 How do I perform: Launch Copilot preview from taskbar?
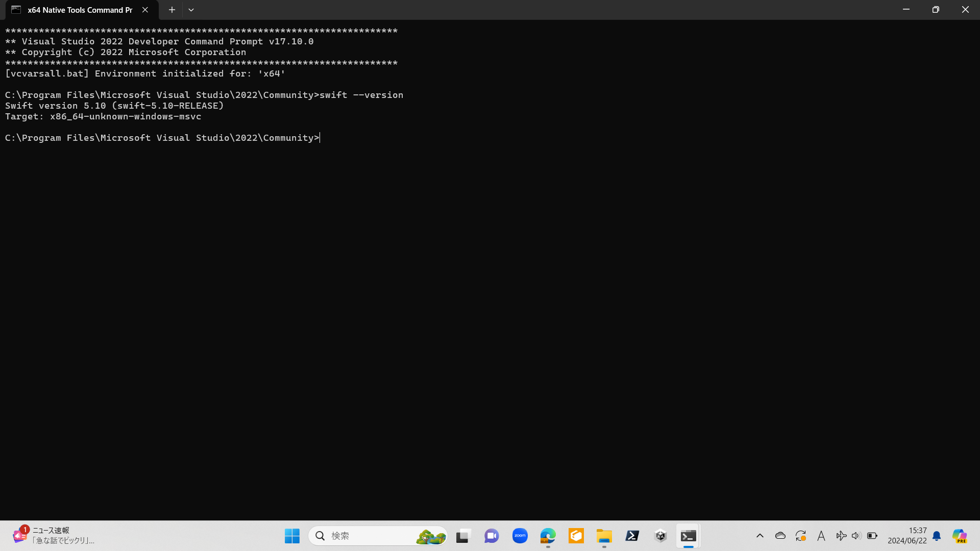[960, 536]
